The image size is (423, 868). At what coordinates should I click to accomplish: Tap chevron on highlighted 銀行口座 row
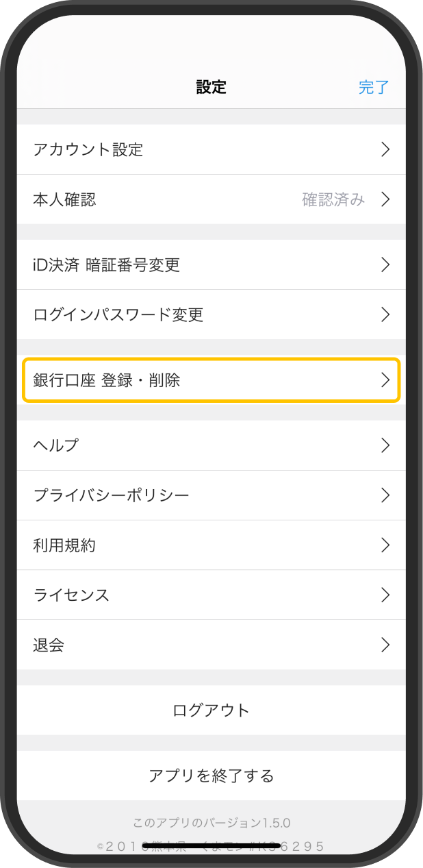point(385,380)
